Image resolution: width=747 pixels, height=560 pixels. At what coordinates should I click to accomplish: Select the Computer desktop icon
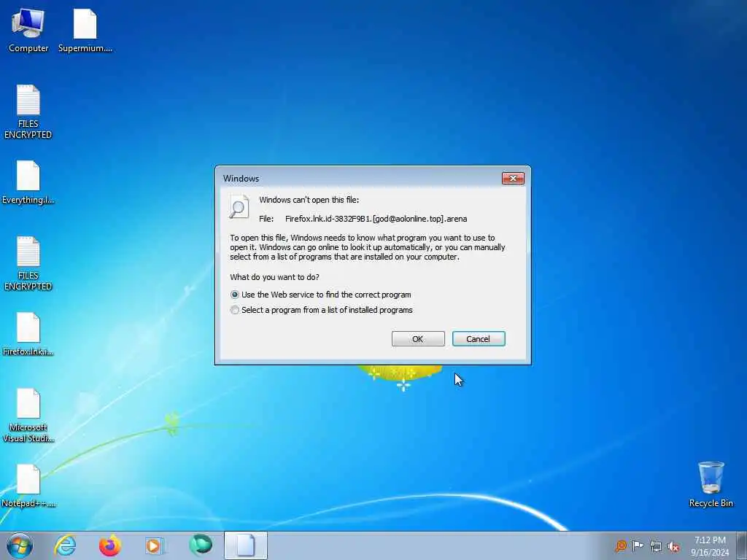point(28,31)
